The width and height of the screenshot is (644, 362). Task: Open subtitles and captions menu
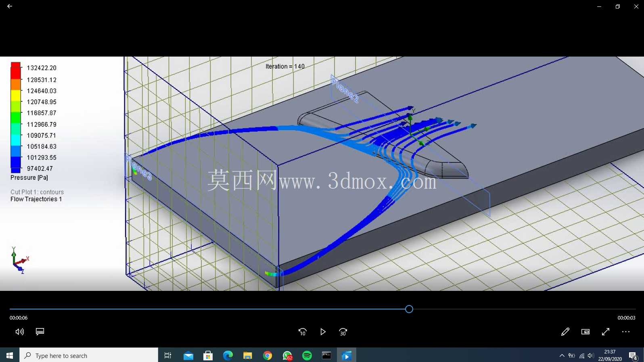(40, 332)
